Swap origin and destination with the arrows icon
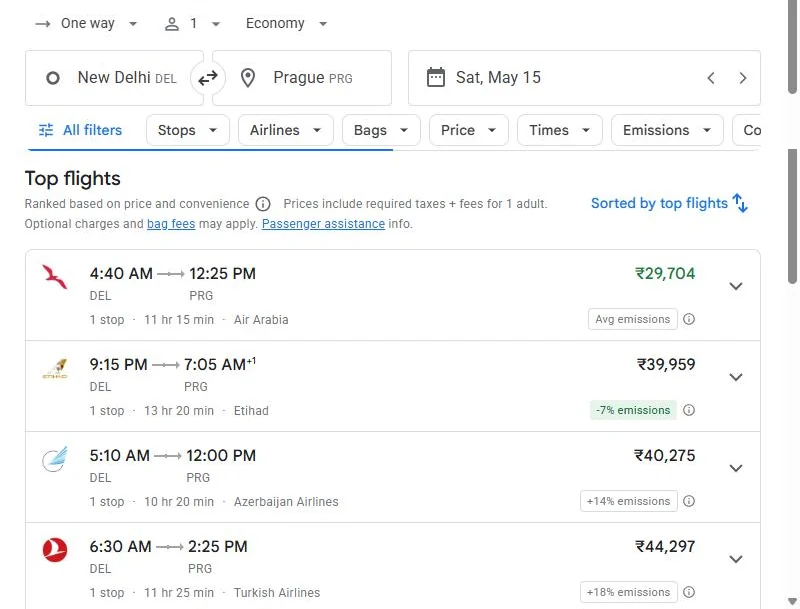 (x=208, y=78)
